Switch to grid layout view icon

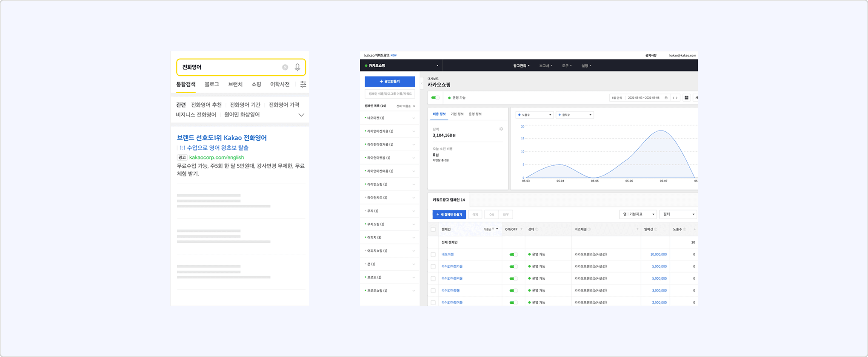click(x=686, y=98)
